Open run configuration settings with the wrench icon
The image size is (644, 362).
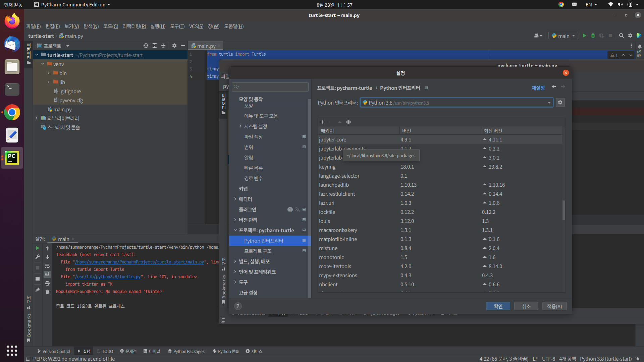coord(37,257)
